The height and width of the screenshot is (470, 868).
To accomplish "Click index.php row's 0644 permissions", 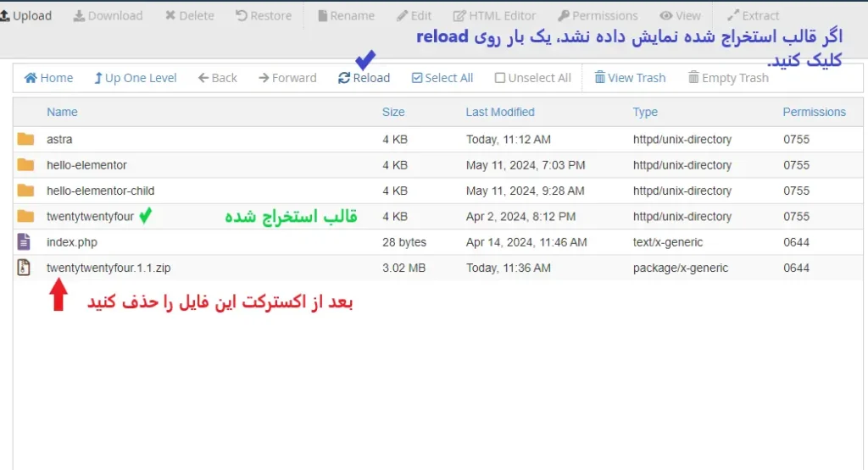I will (796, 242).
